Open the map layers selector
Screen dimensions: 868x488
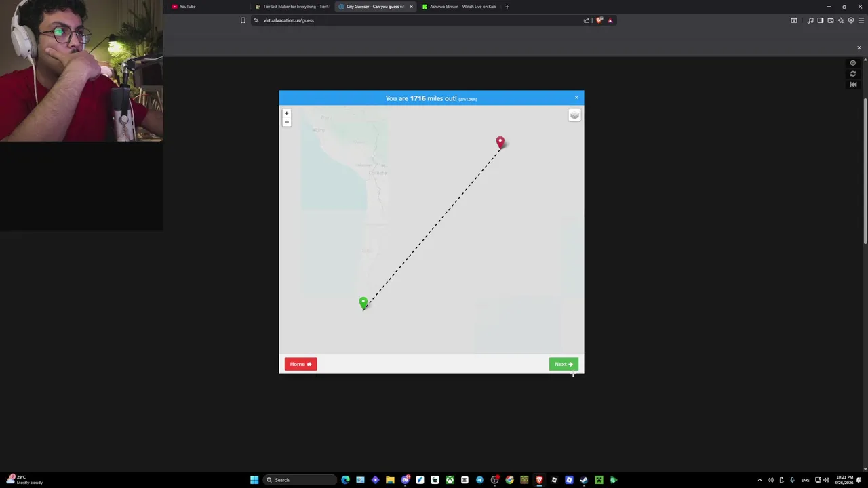click(x=574, y=115)
